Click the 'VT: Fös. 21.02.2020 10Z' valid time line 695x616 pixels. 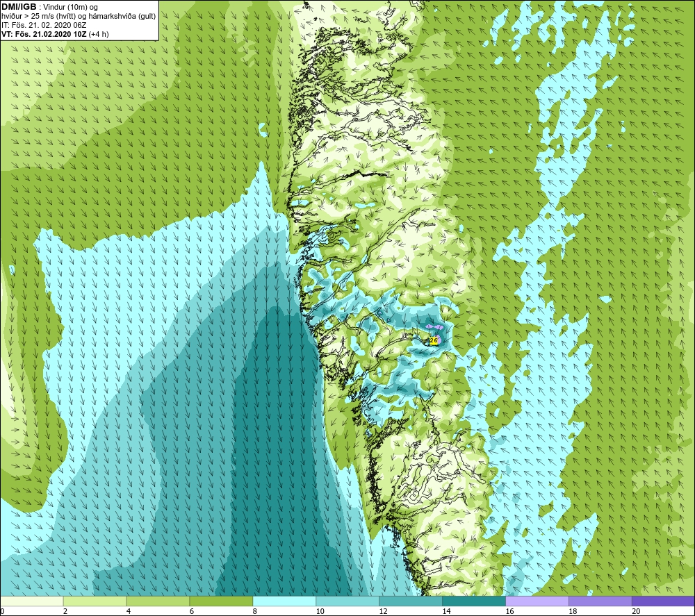tap(55, 34)
